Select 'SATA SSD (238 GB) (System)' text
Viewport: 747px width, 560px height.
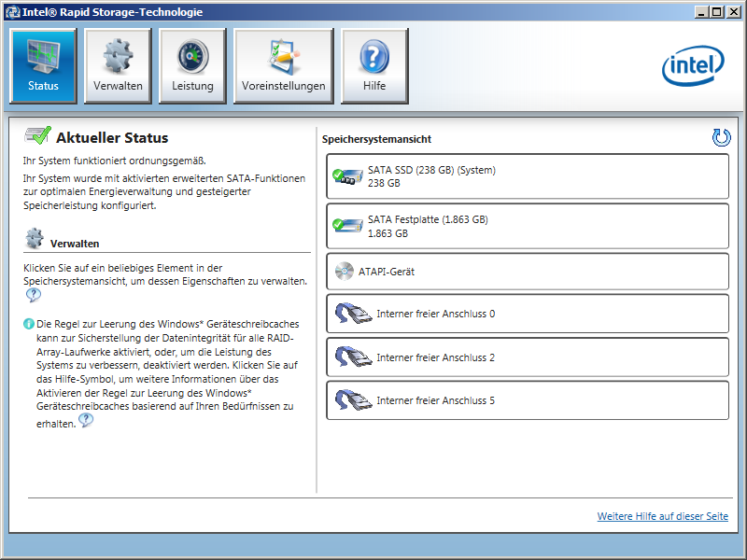[x=431, y=170]
